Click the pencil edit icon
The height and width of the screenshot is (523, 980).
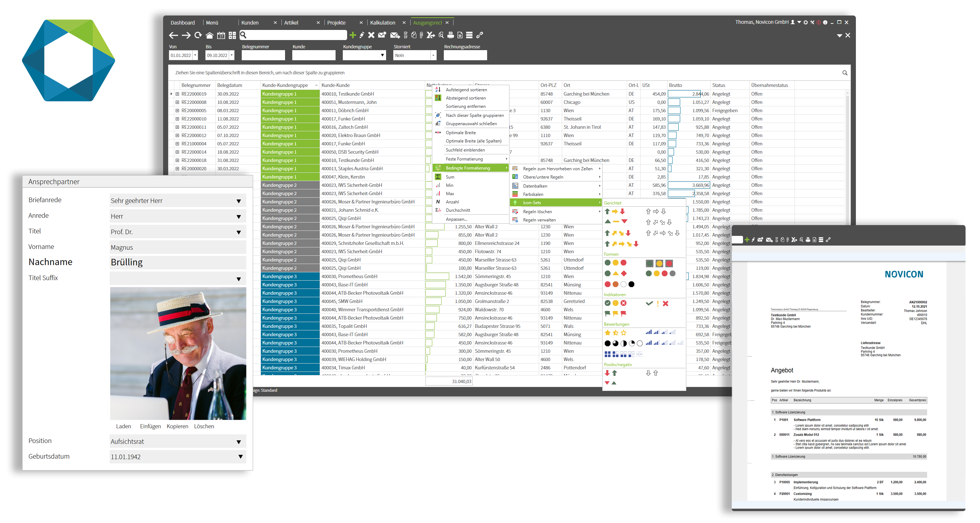(x=362, y=35)
